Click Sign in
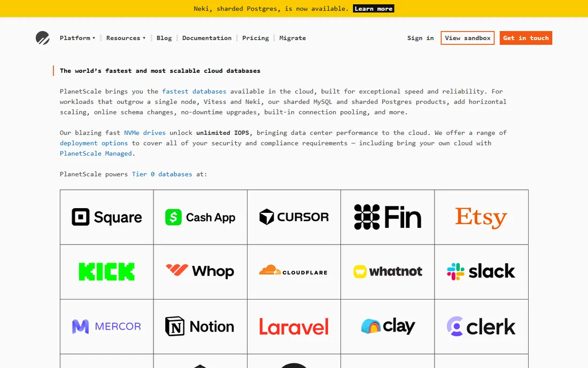This screenshot has width=588, height=368. coord(420,38)
